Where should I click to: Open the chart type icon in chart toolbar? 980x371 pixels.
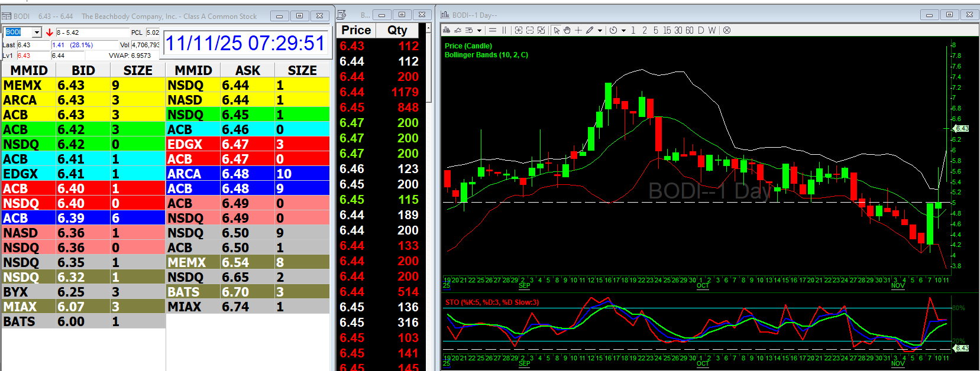pyautogui.click(x=447, y=30)
